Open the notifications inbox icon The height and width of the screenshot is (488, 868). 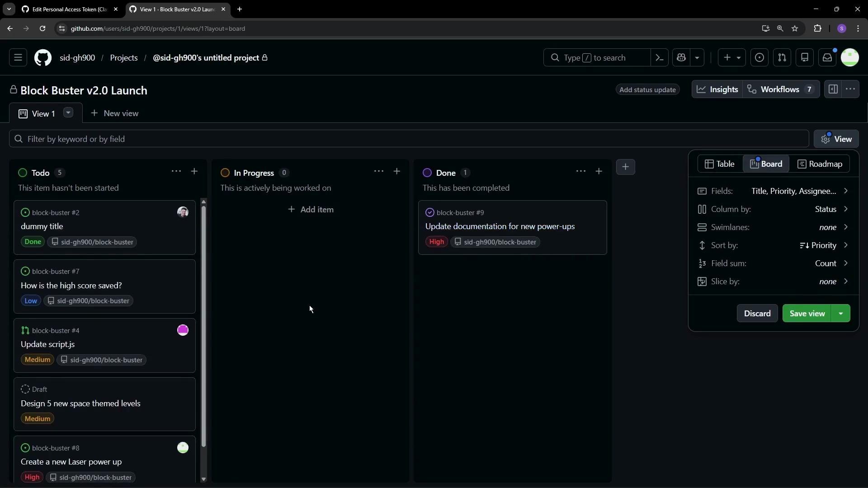pyautogui.click(x=827, y=58)
